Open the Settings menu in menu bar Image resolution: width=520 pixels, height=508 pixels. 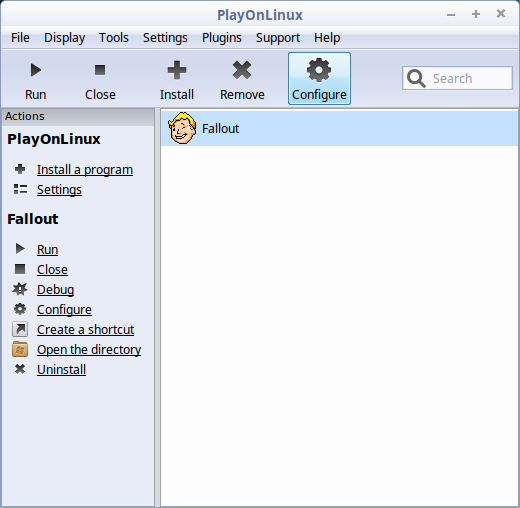(x=165, y=38)
